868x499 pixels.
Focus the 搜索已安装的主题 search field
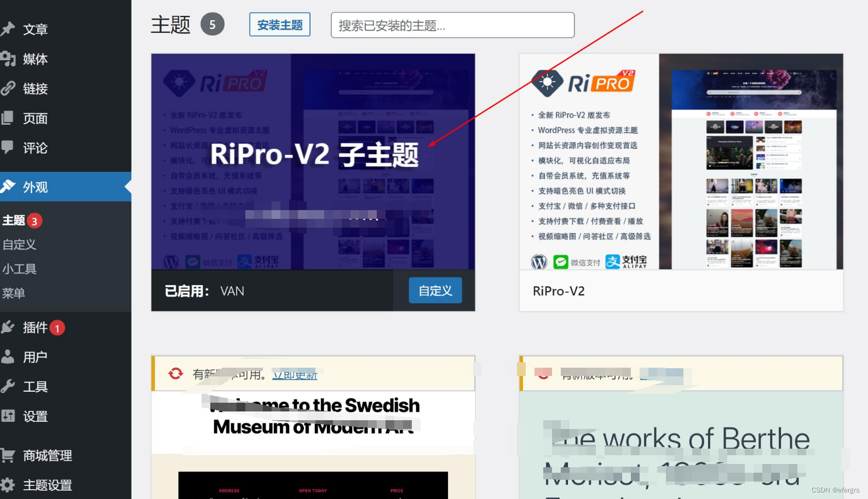[452, 25]
